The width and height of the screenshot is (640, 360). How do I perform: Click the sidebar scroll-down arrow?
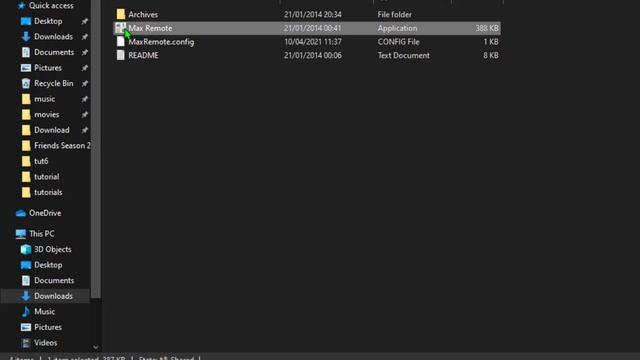click(96, 347)
